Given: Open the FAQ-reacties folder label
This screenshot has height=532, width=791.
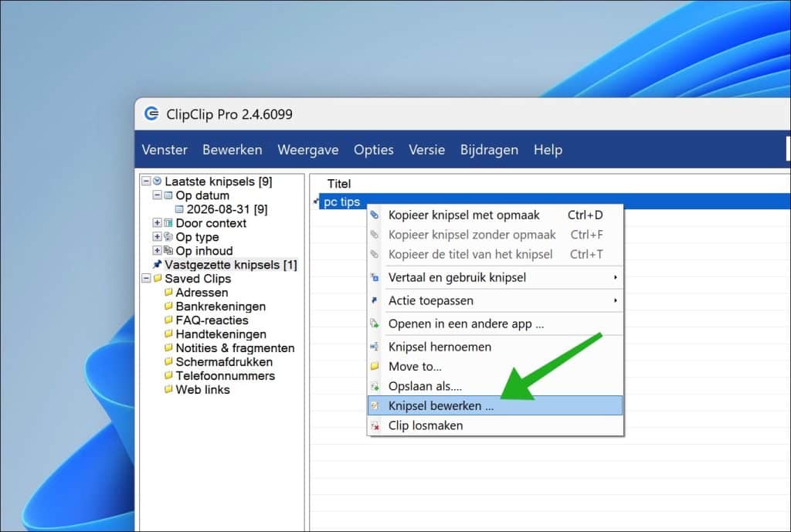Looking at the screenshot, I should (x=212, y=320).
